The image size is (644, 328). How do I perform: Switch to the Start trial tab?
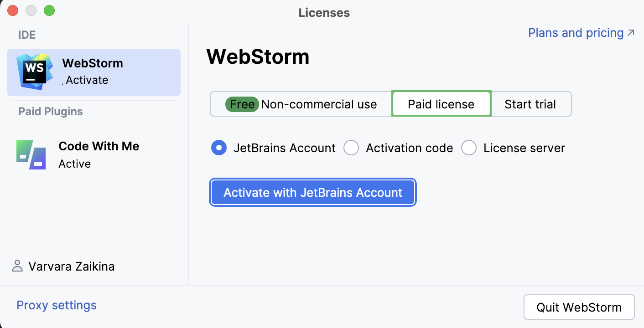pyautogui.click(x=530, y=104)
